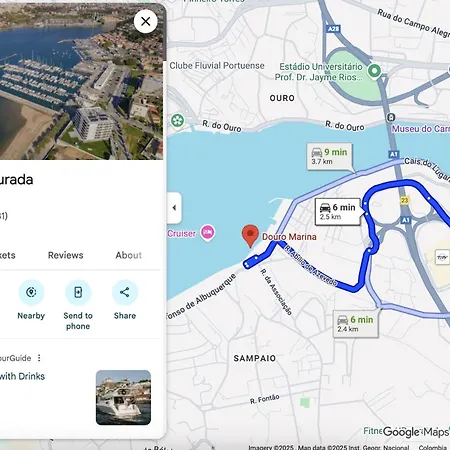Click the green marker near R. do Ouro
Image resolution: width=450 pixels, height=450 pixels.
[177, 120]
